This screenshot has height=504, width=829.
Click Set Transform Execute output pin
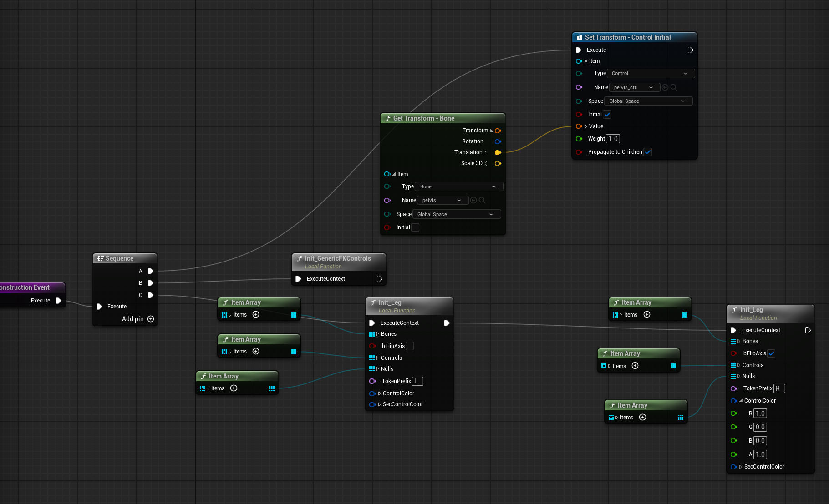(690, 50)
